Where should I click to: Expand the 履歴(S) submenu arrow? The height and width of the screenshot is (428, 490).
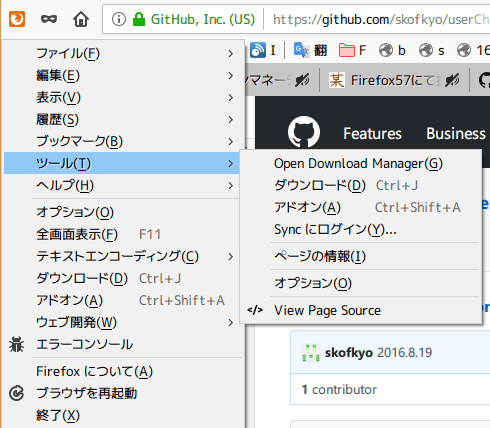coord(231,119)
